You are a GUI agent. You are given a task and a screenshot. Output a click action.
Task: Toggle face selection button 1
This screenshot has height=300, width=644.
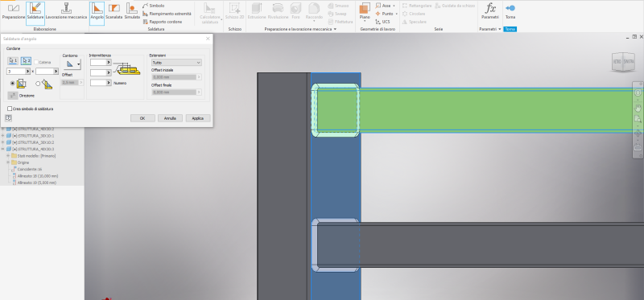pos(13,61)
